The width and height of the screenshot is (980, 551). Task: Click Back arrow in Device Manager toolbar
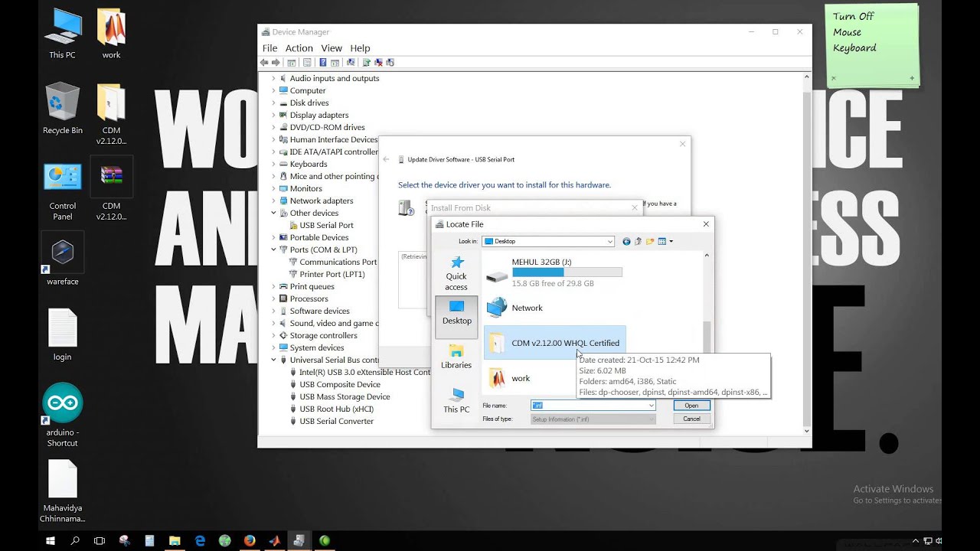(265, 63)
